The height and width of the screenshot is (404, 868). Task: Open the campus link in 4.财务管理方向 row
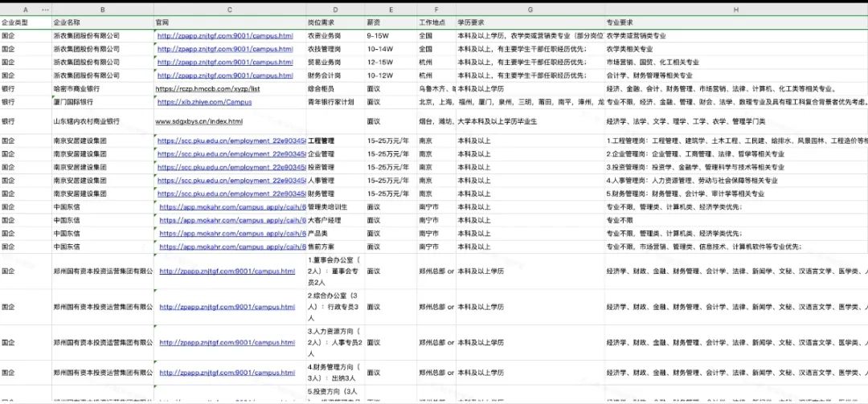click(x=227, y=373)
